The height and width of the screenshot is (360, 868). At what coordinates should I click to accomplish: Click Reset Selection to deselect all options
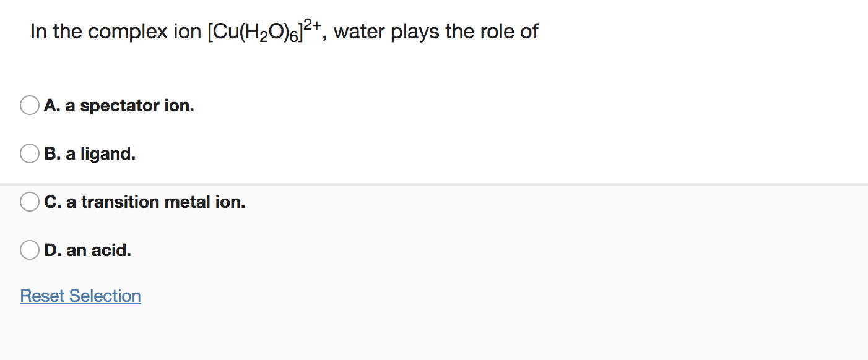point(80,296)
